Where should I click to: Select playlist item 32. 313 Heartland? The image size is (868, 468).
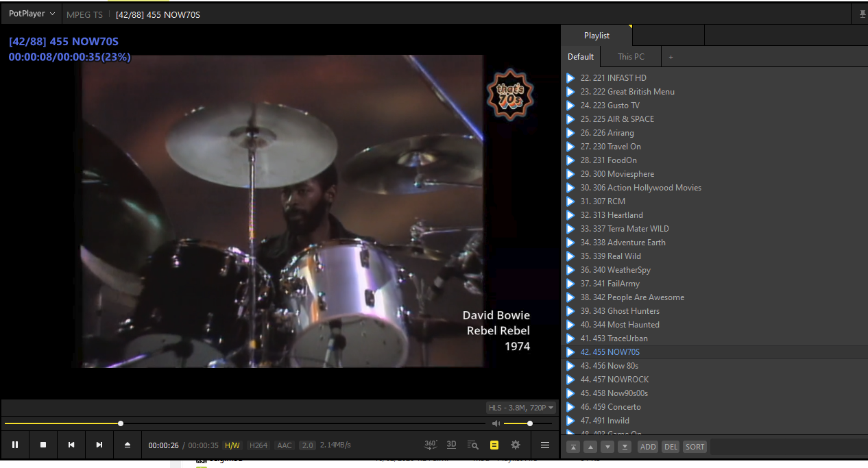pos(715,215)
